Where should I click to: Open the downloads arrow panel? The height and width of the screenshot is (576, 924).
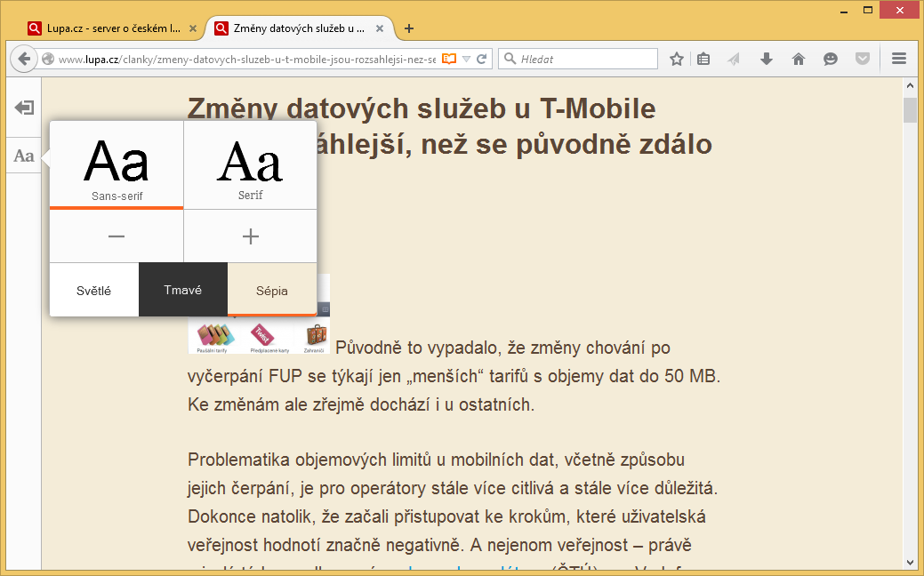point(767,59)
